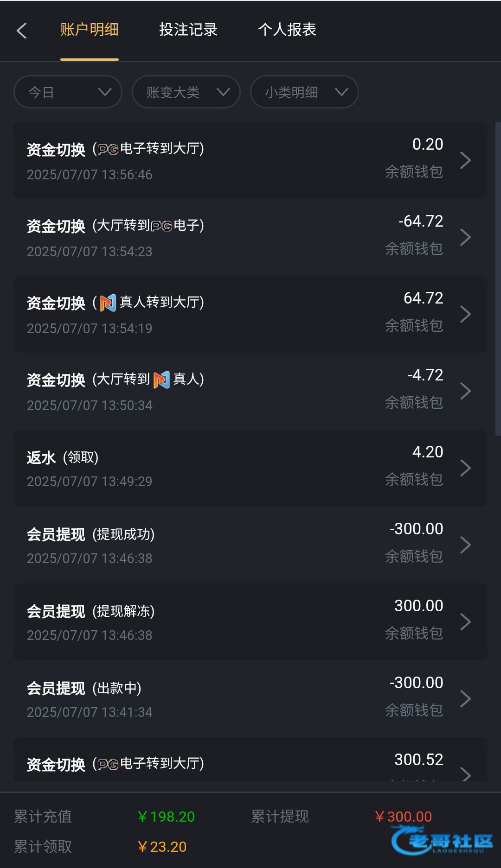The width and height of the screenshot is (501, 868).
Task: Open arrow for -4.72 transfer entry
Action: point(465,391)
